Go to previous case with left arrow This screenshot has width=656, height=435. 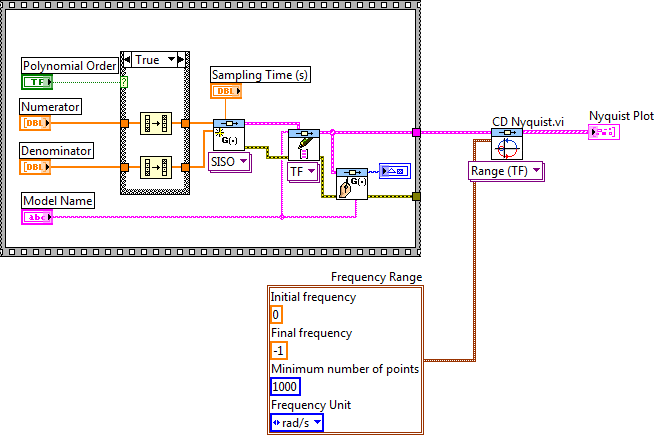(x=127, y=60)
